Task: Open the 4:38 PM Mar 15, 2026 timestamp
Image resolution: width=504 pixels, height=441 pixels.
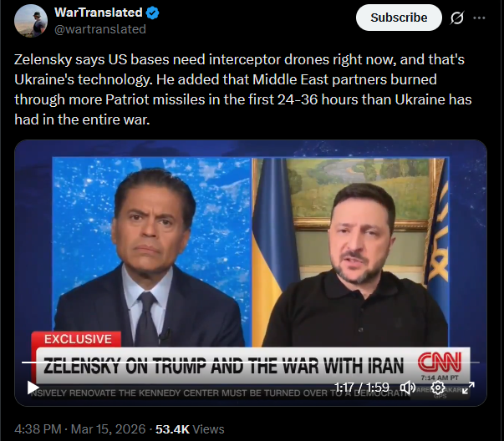Action: point(80,429)
